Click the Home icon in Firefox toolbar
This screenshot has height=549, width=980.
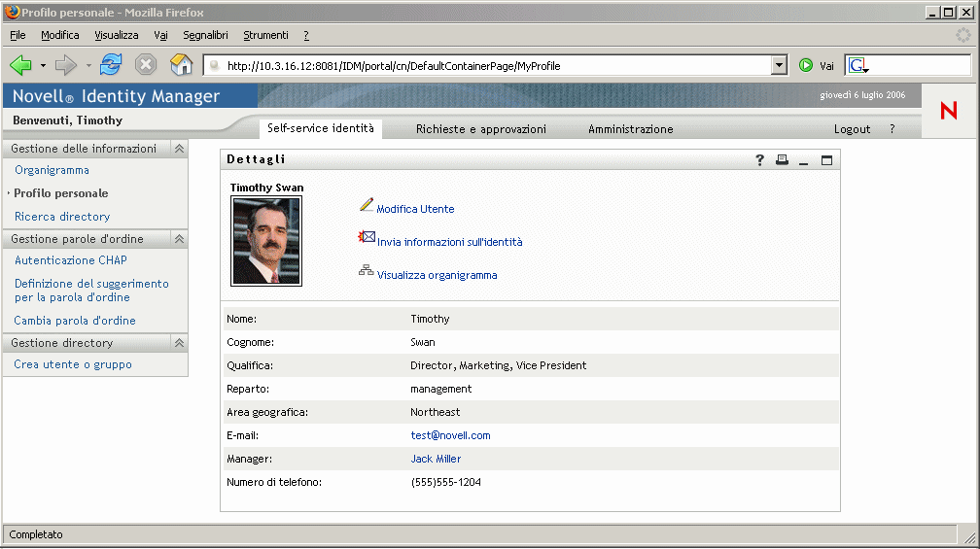tap(181, 65)
